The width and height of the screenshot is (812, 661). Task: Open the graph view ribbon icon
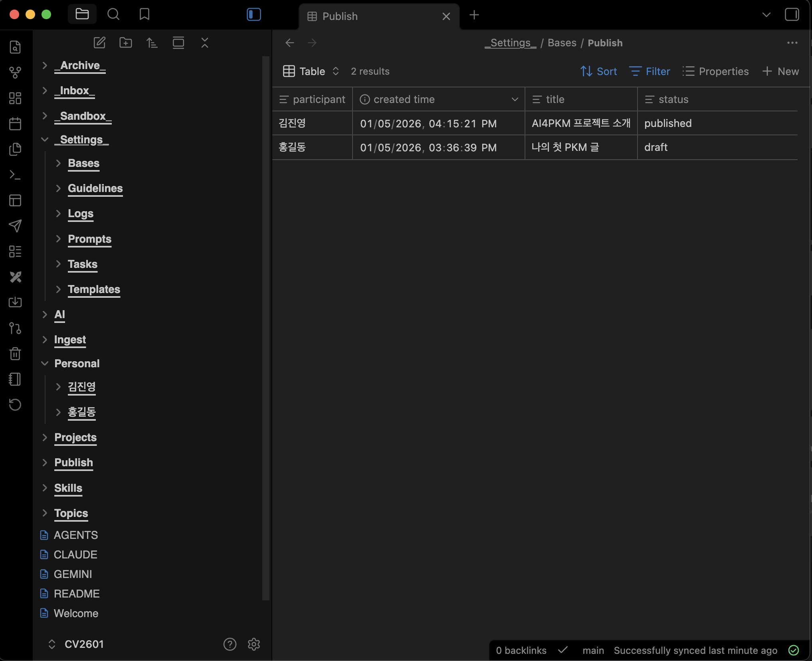tap(15, 73)
